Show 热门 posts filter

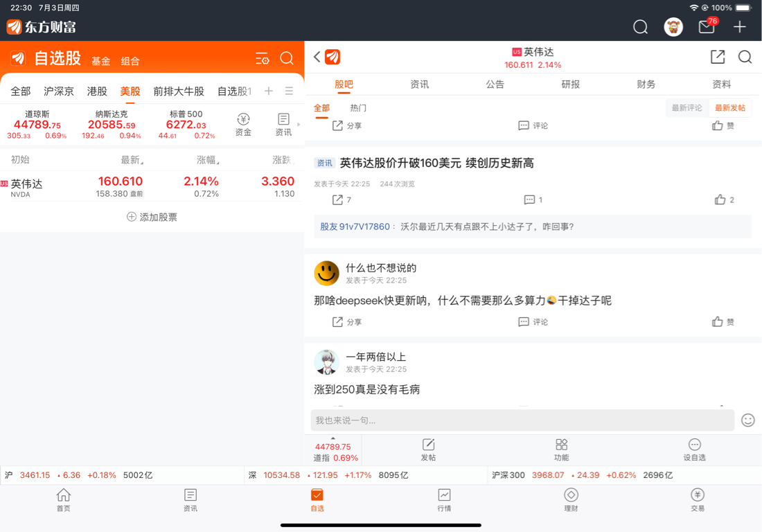[x=358, y=108]
